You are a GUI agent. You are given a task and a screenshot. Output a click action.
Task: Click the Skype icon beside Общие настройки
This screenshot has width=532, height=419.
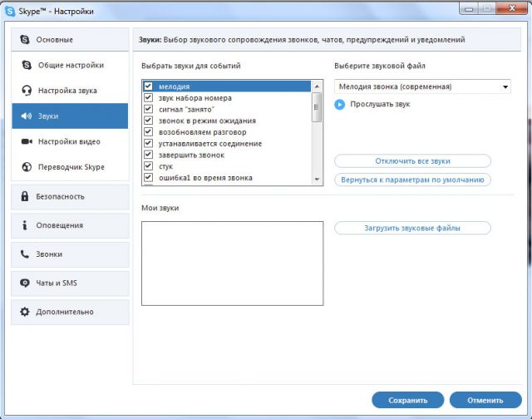coord(27,65)
